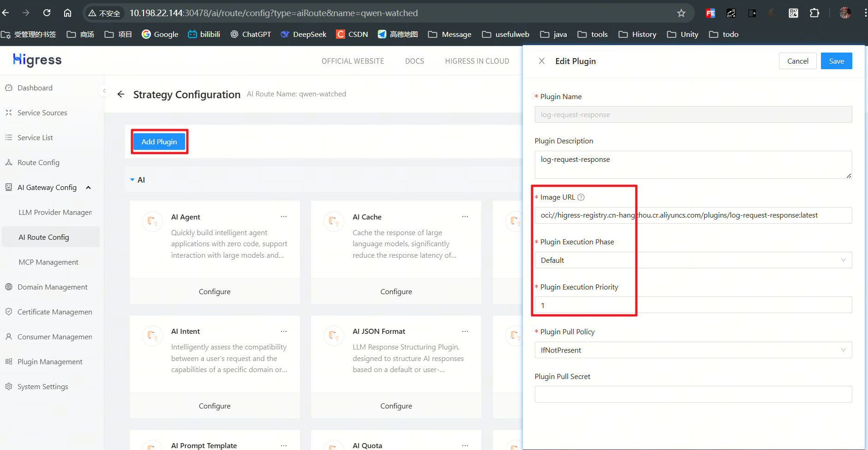Open AI Agent card more options
The width and height of the screenshot is (868, 450).
[284, 217]
